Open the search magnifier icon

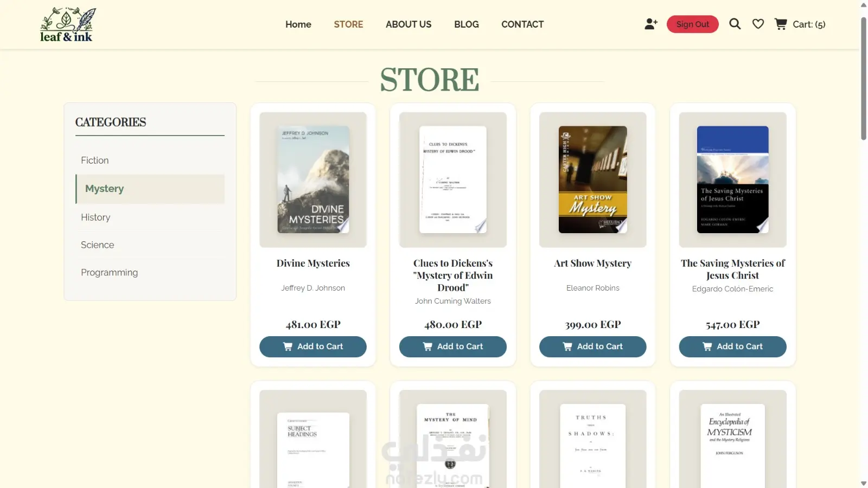(735, 24)
